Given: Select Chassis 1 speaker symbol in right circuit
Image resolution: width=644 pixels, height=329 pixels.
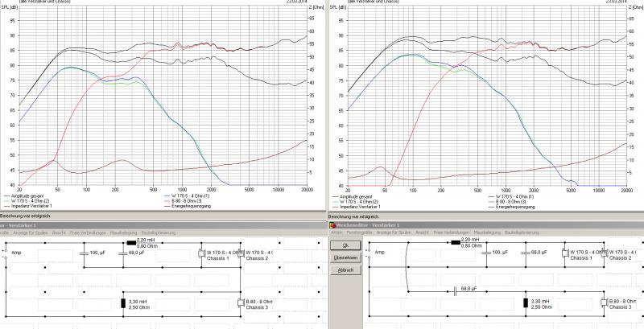Looking at the screenshot, I should [565, 253].
